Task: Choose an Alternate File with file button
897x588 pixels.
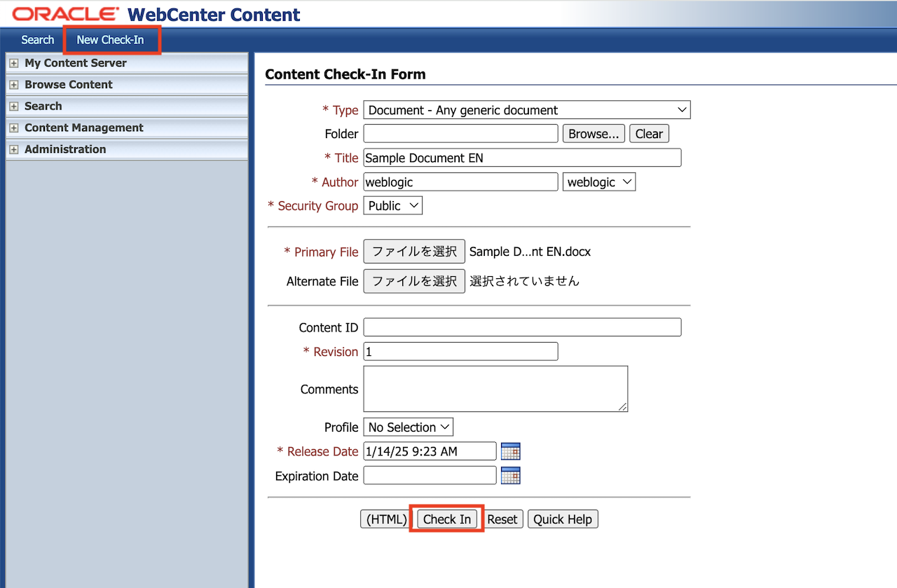Action: [414, 281]
